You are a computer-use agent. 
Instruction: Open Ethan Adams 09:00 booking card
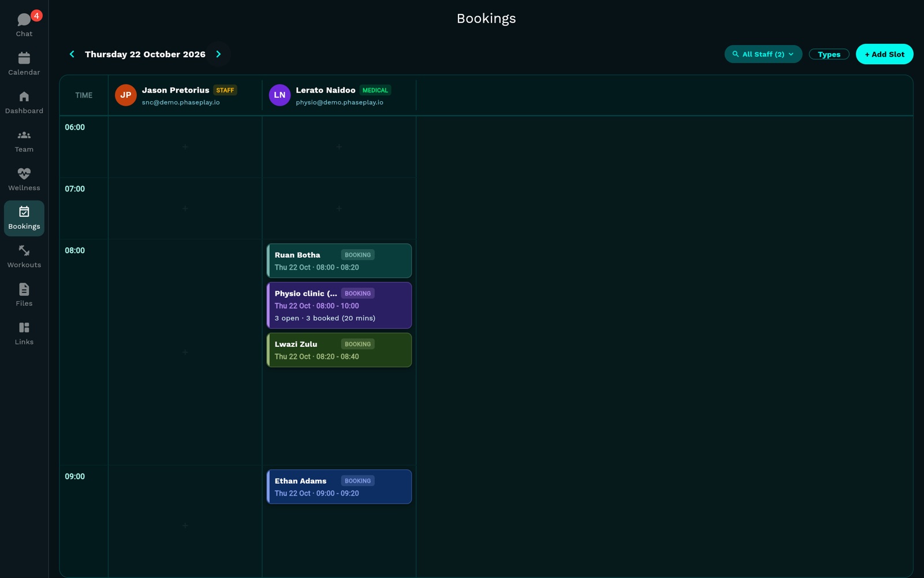click(339, 487)
